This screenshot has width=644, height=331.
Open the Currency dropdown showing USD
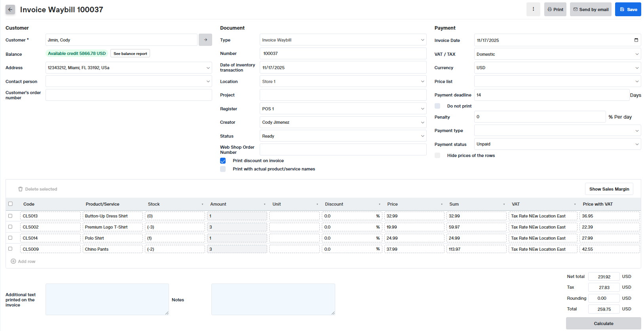[558, 68]
